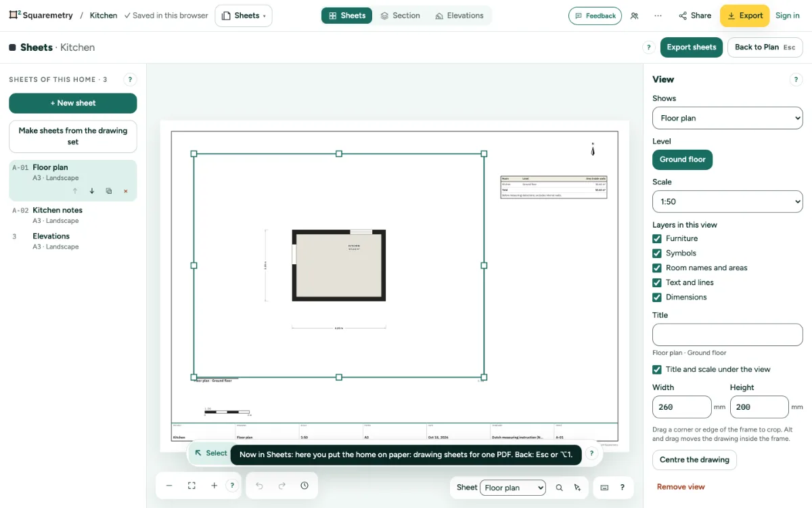This screenshot has width=812, height=508.
Task: Click the Width field showing 260
Action: (681, 407)
